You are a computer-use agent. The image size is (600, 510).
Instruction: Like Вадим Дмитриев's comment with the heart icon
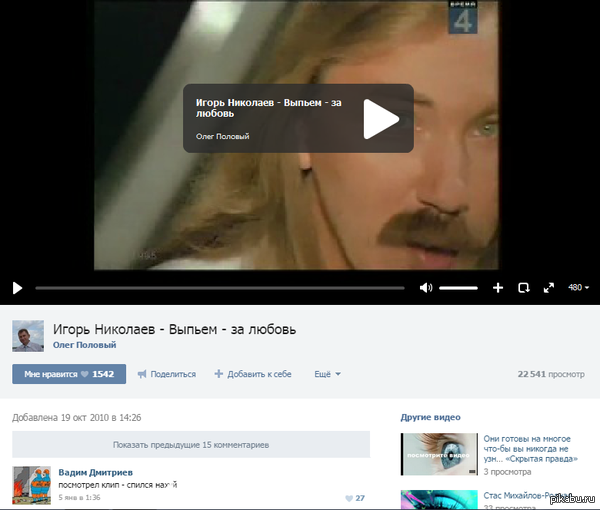tap(350, 498)
